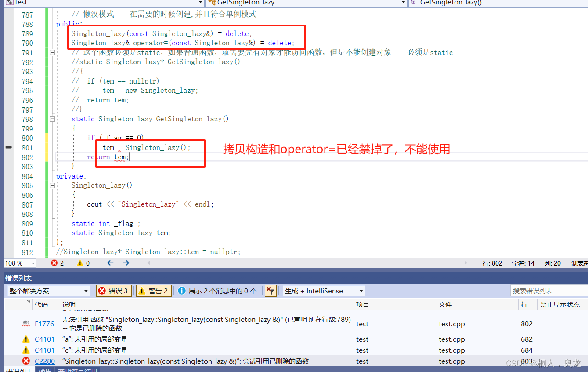
Task: Navigate forward with the right blue arrow
Action: tap(126, 263)
